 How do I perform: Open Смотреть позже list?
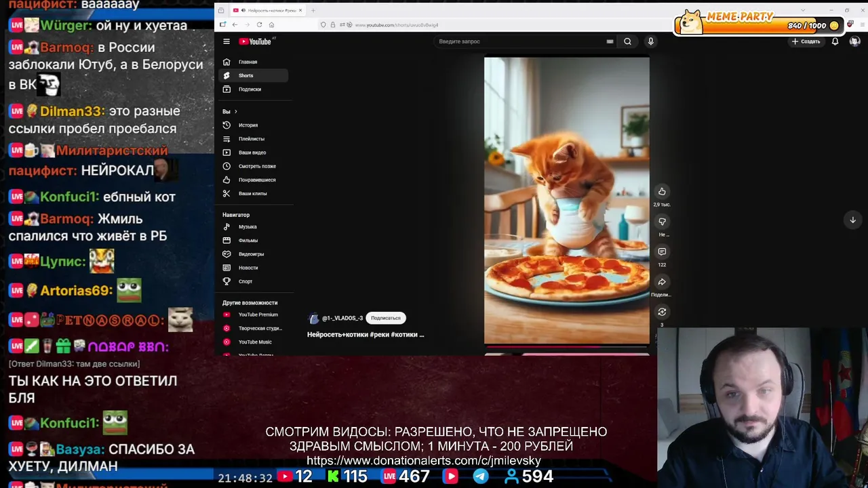254,166
